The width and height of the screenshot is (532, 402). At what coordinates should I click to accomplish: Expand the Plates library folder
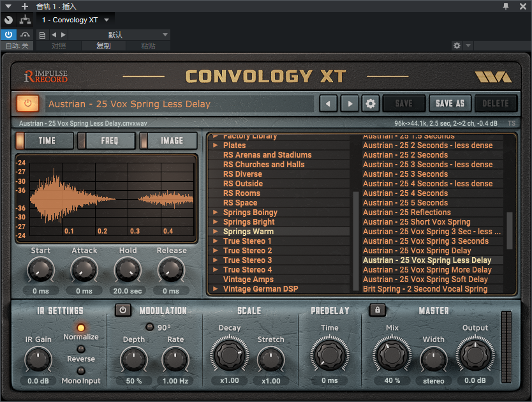[x=216, y=145]
